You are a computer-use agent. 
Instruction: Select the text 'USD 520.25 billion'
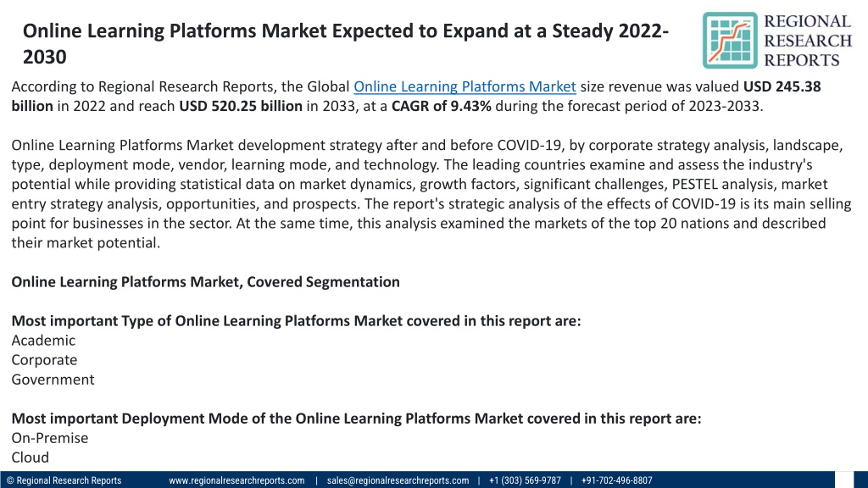click(241, 106)
